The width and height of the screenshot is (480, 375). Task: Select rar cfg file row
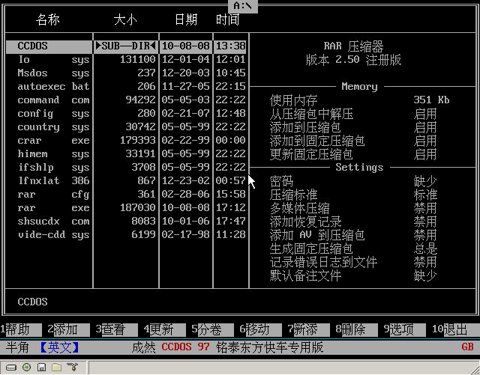pyautogui.click(x=126, y=194)
